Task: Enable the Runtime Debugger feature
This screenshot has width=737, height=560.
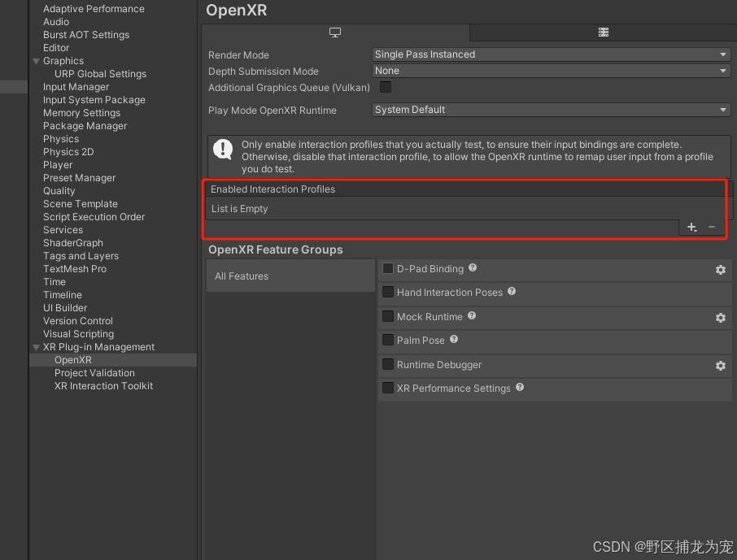Action: [388, 364]
